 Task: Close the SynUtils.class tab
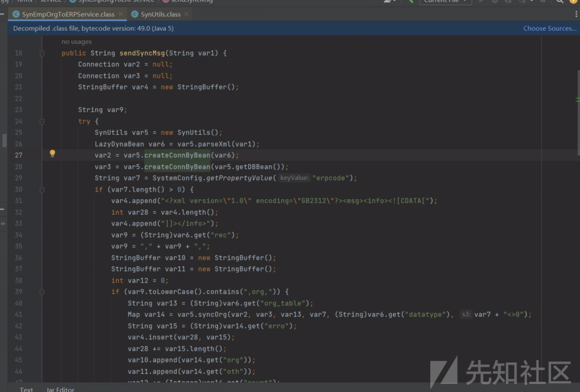coord(186,14)
